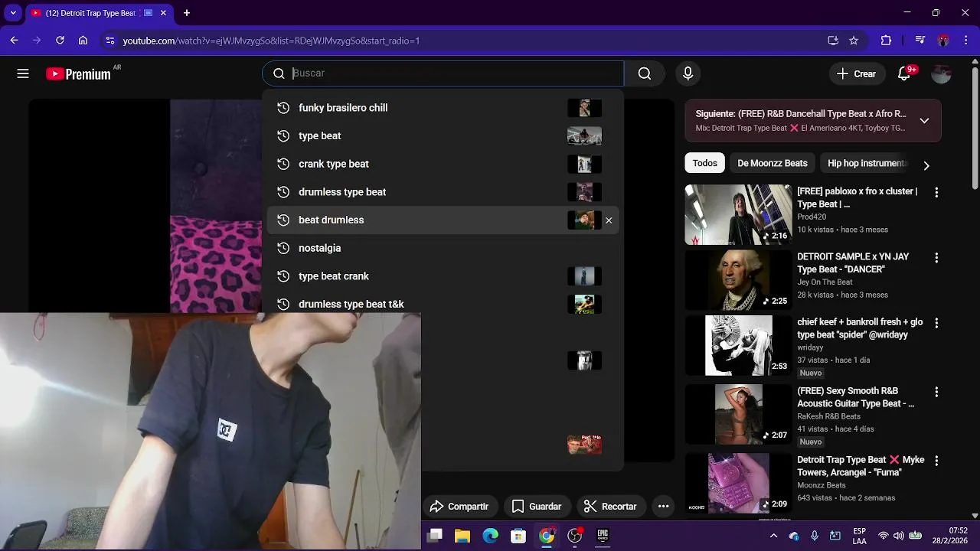The height and width of the screenshot is (551, 980).
Task: Open a new browser tab
Action: [187, 13]
